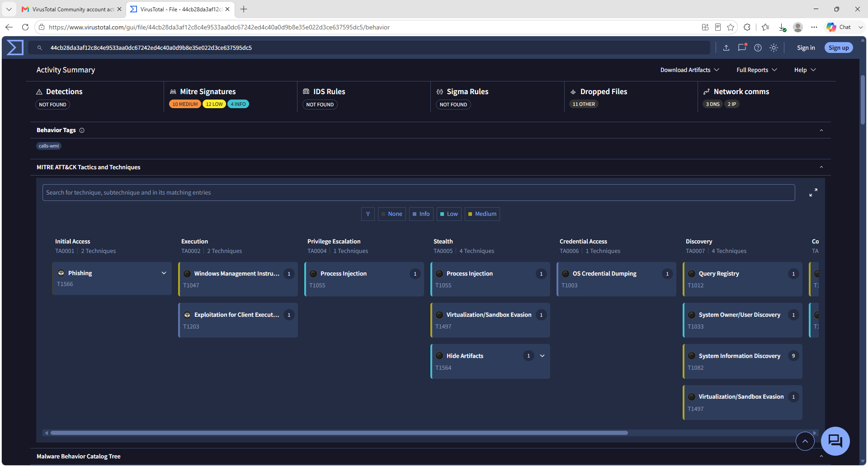The image size is (868, 467).
Task: Open browser extensions puzzle icon
Action: pos(747,27)
